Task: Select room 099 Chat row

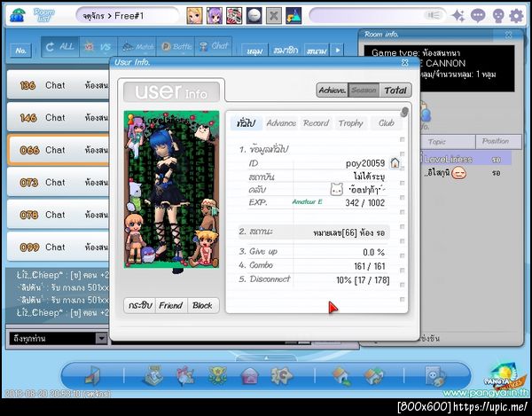Action: [x=59, y=247]
